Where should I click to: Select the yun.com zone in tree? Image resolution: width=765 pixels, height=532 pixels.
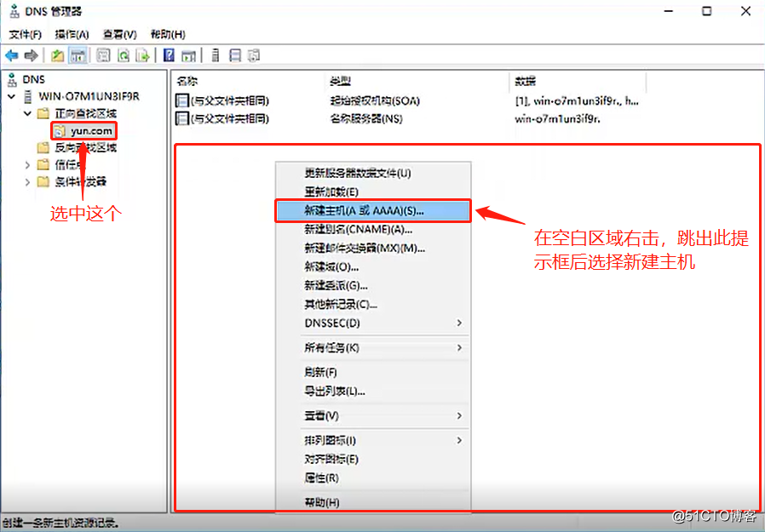[91, 131]
